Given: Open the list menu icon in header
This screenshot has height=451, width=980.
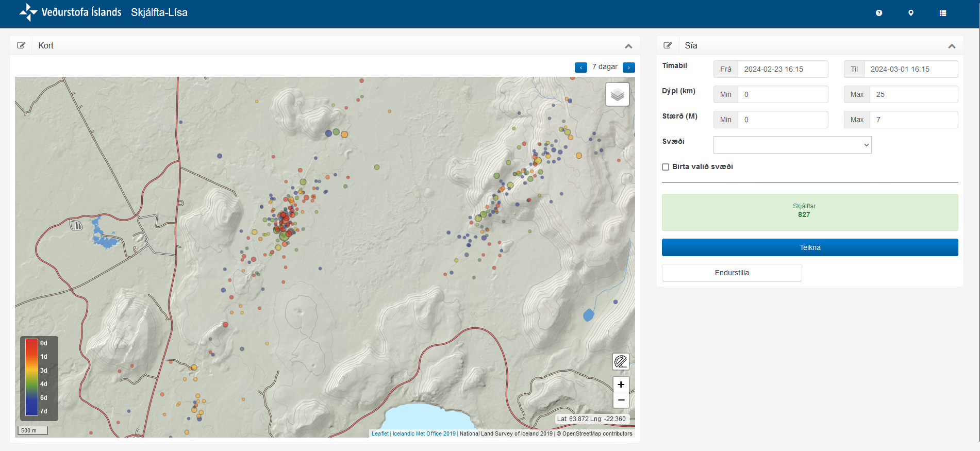Looking at the screenshot, I should (x=943, y=13).
